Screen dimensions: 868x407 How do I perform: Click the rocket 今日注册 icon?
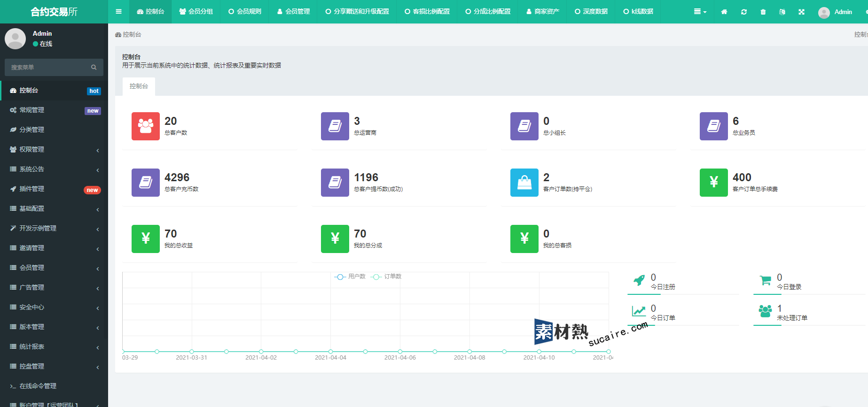coord(639,281)
